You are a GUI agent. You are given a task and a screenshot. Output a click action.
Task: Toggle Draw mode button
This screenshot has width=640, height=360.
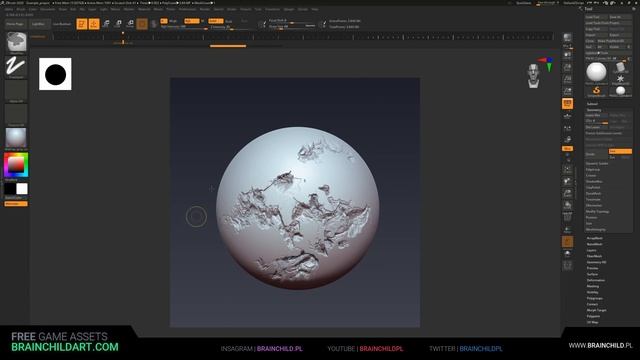coord(94,24)
